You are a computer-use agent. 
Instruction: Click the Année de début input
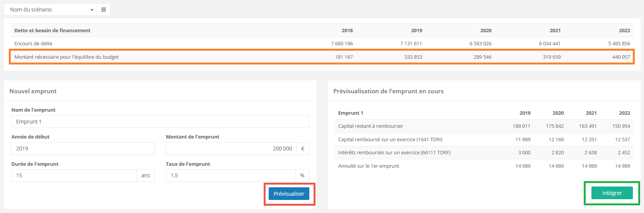(83, 149)
